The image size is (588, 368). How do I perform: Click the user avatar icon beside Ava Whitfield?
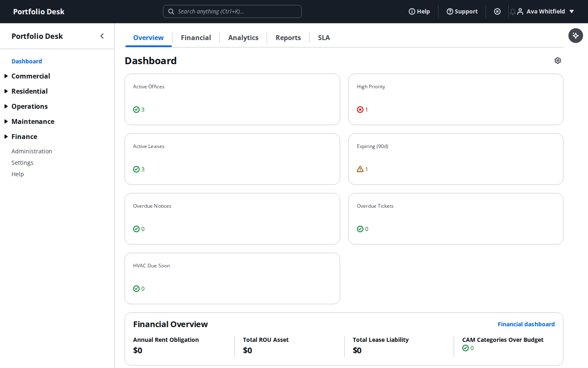tap(520, 11)
